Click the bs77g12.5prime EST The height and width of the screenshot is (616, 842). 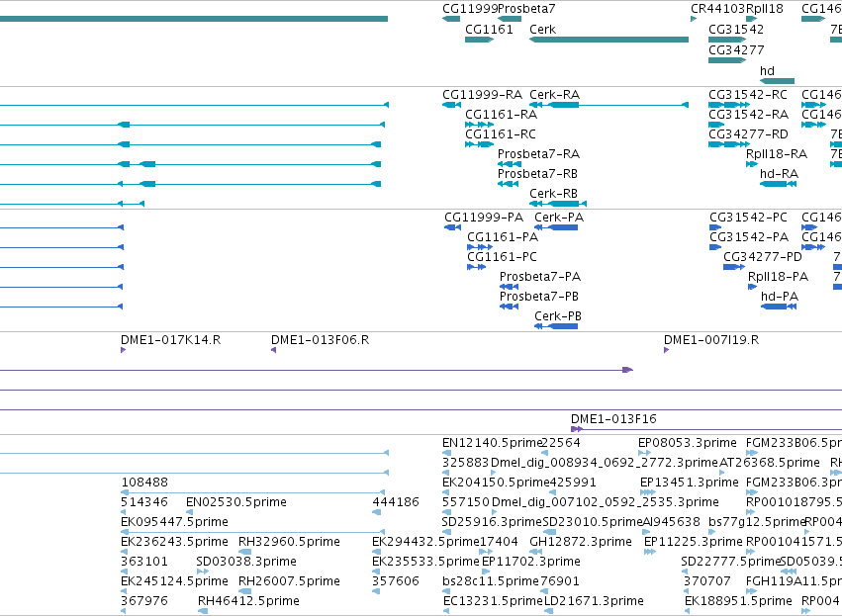coord(711,532)
